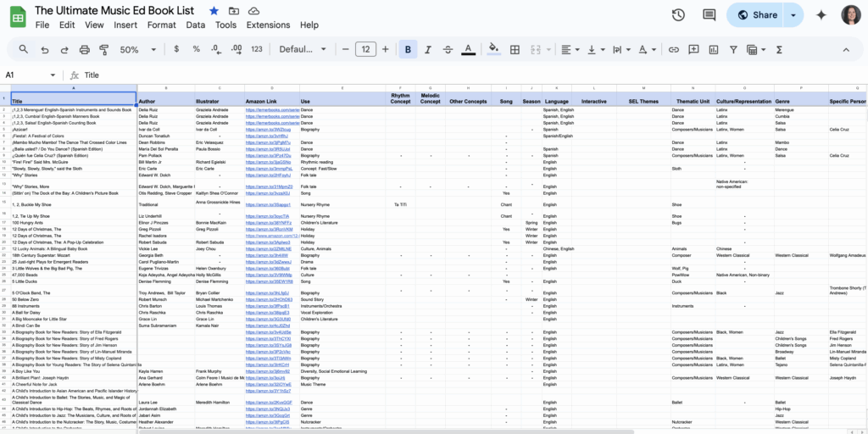Select the Author header cell
This screenshot has width=868, height=434.
(166, 98)
